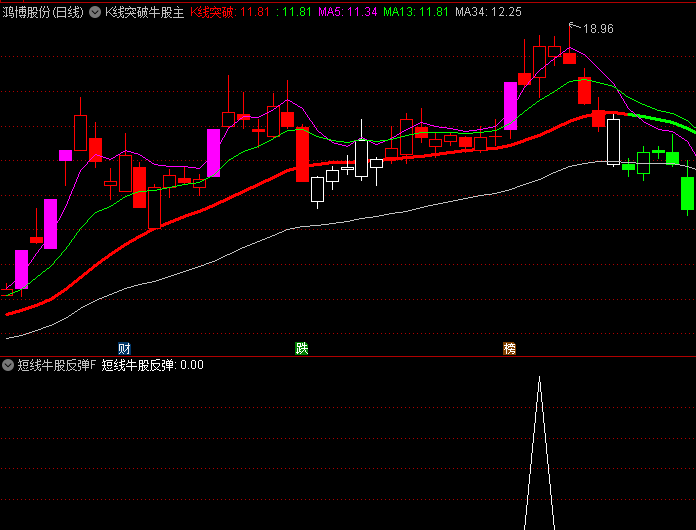Screen dimensions: 696x530
Task: Click the orange 榜 ranking event marker
Action: point(510,348)
